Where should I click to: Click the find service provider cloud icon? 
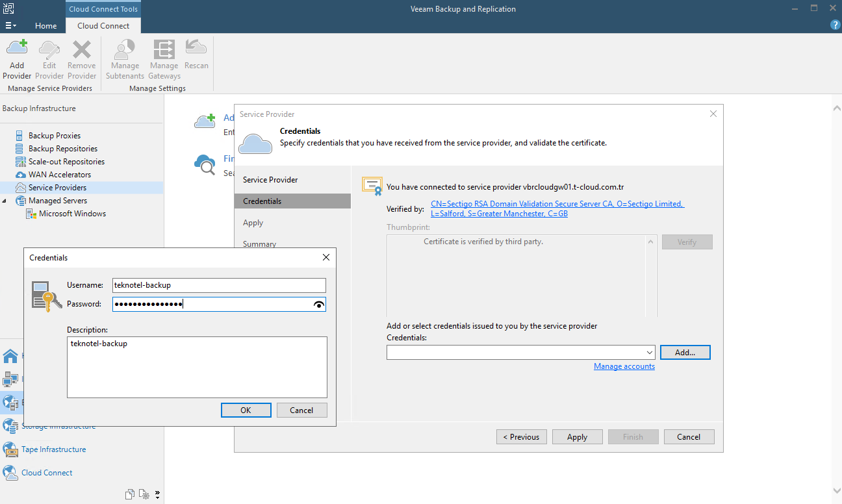pos(205,164)
